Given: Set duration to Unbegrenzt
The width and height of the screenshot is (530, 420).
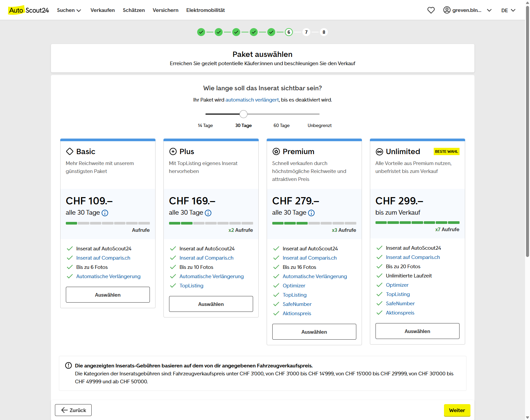Looking at the screenshot, I should tap(320, 125).
